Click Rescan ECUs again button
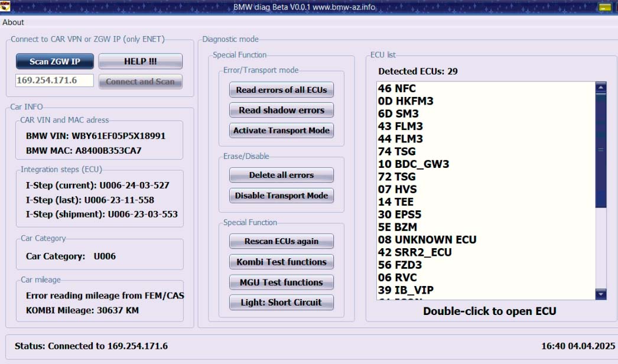Viewport: 618px width, 364px height. (281, 241)
